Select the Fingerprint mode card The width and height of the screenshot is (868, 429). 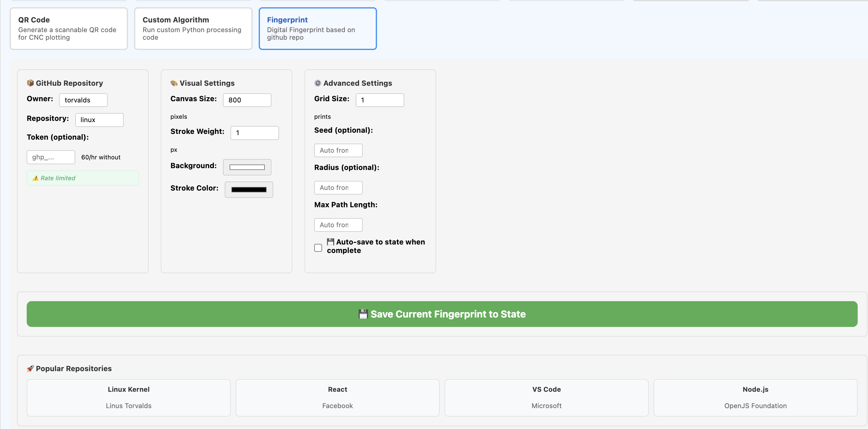[x=318, y=28]
